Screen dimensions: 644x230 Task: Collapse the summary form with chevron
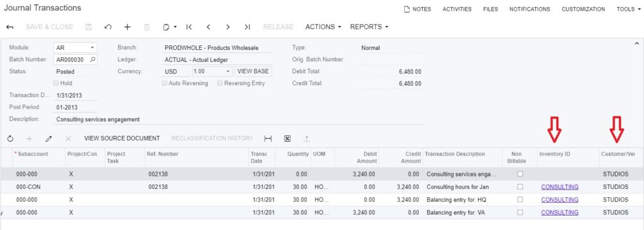636,43
